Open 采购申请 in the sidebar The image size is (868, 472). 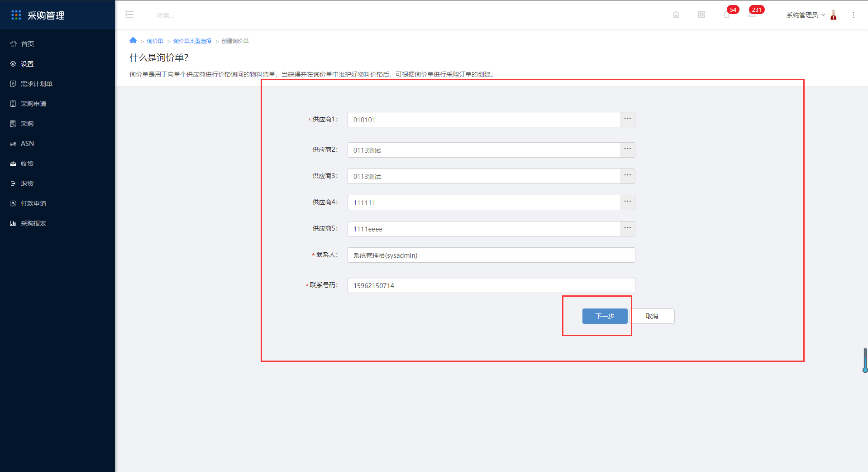pos(57,104)
